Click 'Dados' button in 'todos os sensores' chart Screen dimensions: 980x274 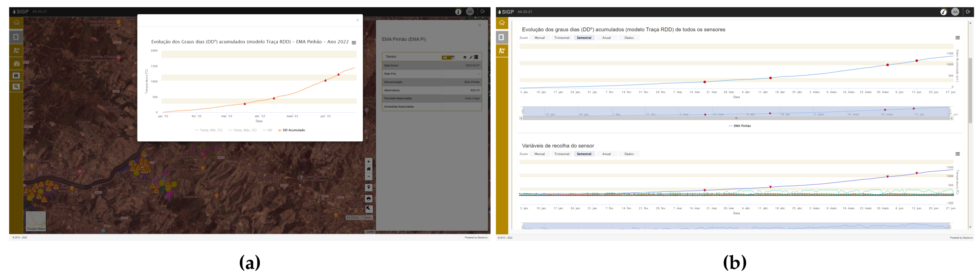[x=629, y=38]
